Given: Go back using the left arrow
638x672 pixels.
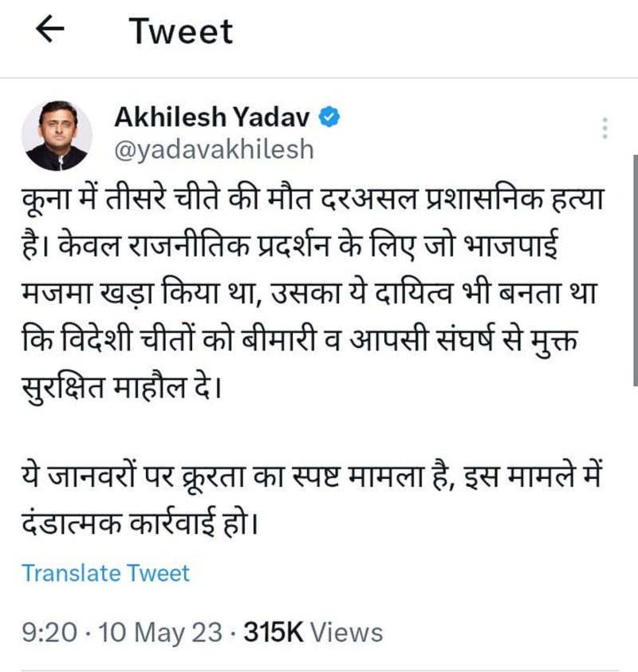Looking at the screenshot, I should [x=51, y=30].
